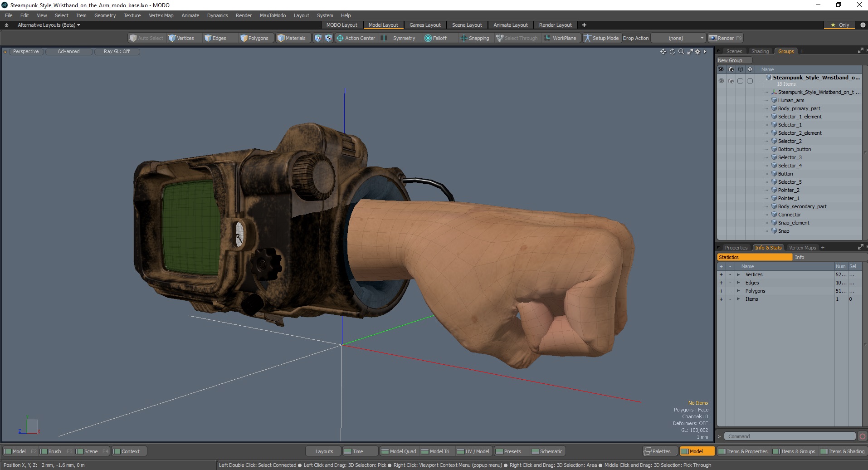Collapse the Steampunk_Style_Wristband group

coord(763,81)
